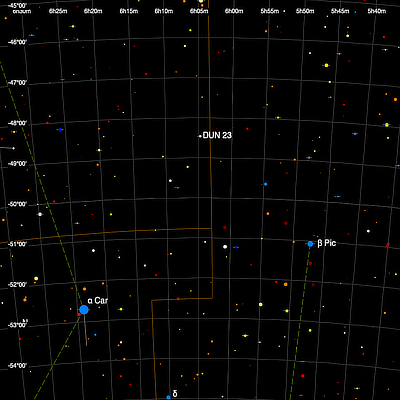The width and height of the screenshot is (400, 400).
Task: Click the -54°00' declination label
Action: click(17, 366)
